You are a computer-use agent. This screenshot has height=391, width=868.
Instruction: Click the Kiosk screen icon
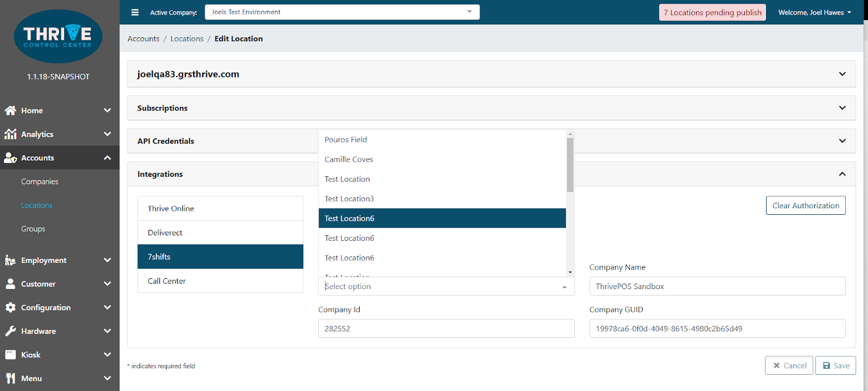(x=10, y=355)
